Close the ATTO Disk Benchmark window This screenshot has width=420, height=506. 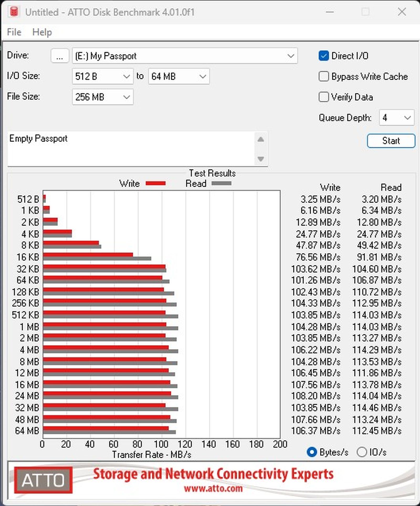[x=402, y=12]
